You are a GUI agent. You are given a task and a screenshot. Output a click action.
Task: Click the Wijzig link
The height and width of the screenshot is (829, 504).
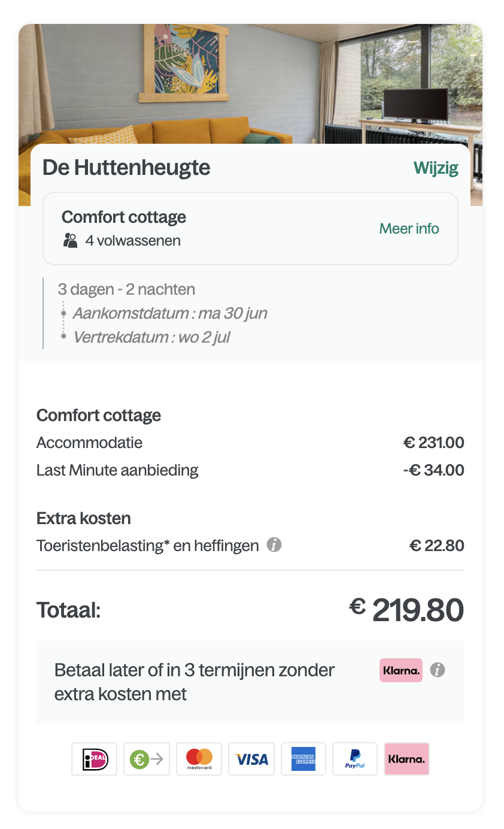click(436, 168)
